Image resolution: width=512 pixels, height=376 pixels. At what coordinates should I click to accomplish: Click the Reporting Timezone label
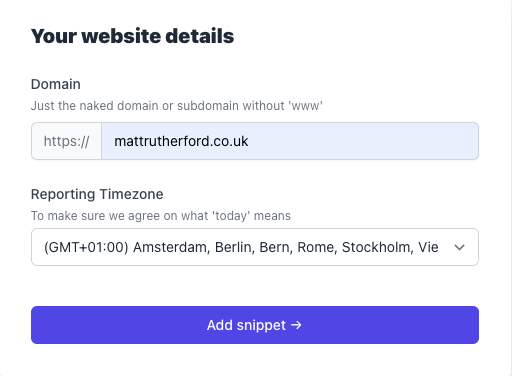(x=97, y=194)
